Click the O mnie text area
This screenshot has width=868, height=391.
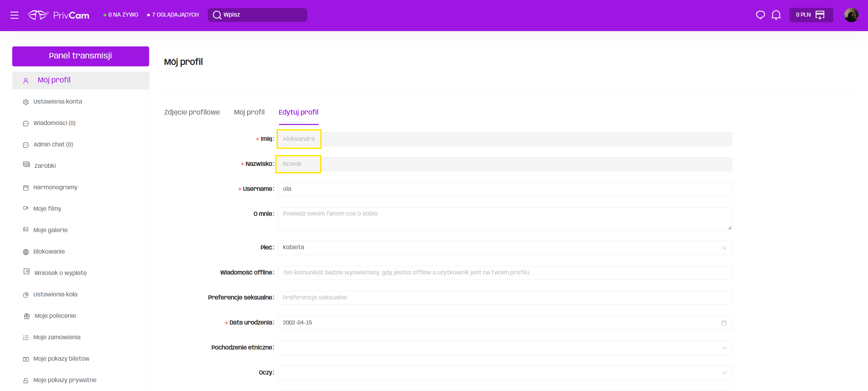(504, 218)
